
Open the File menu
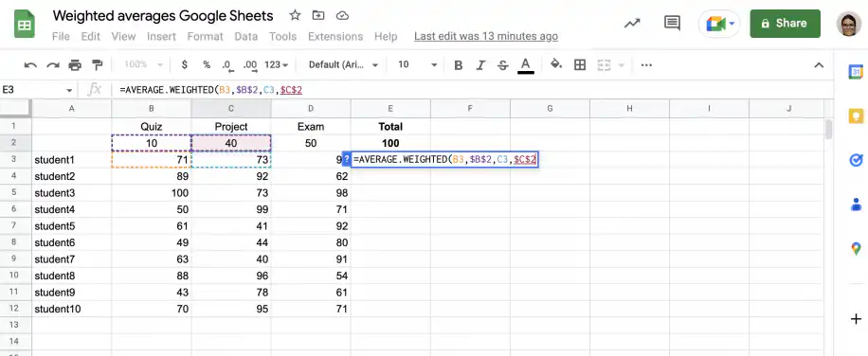click(61, 37)
